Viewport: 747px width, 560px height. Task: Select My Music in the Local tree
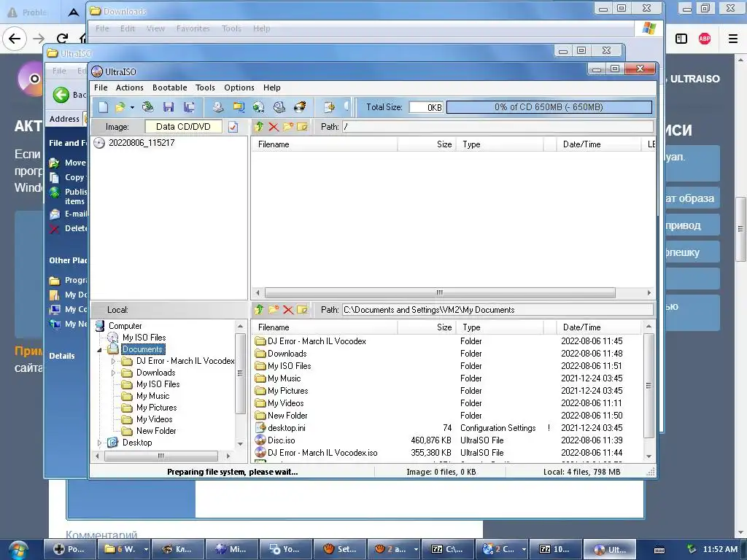click(152, 396)
